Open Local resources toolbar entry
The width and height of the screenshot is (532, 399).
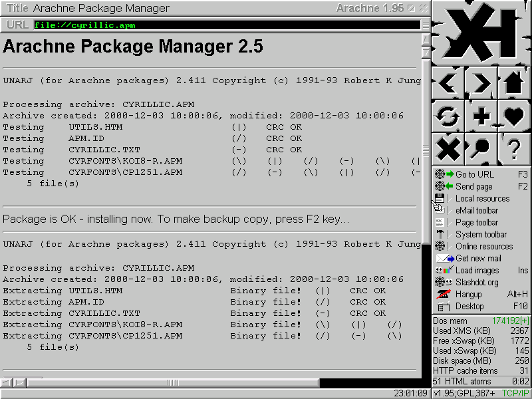[481, 198]
